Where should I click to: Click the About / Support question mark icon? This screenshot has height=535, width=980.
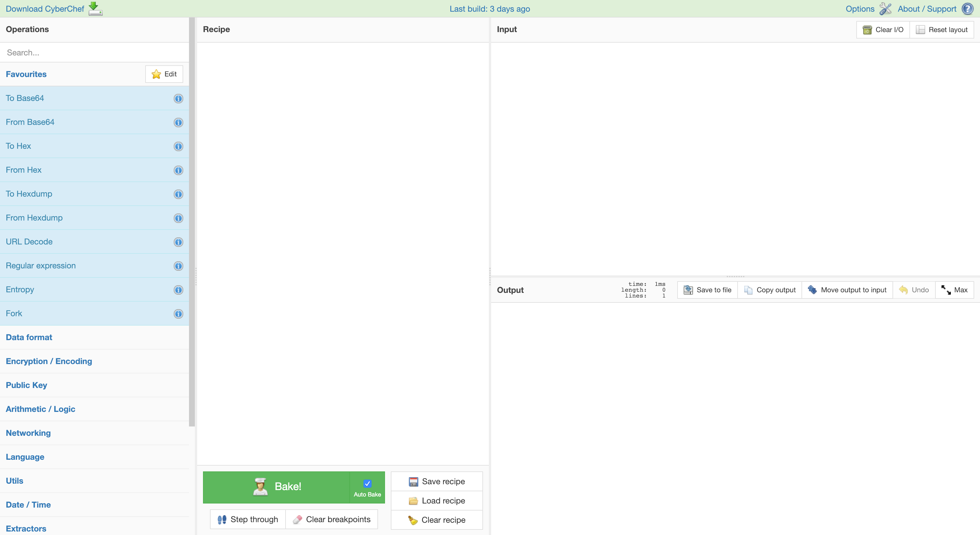tap(967, 9)
